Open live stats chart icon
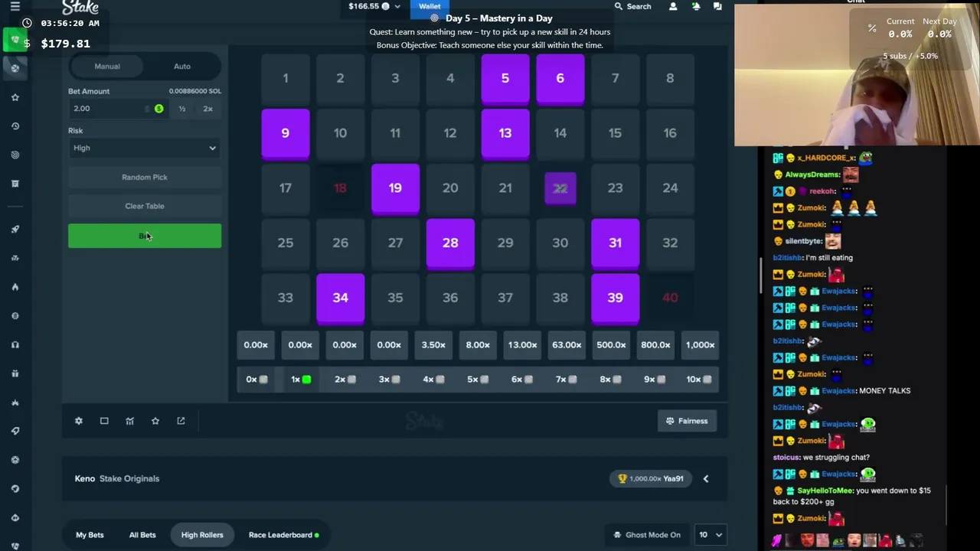The width and height of the screenshot is (980, 551). (x=129, y=421)
